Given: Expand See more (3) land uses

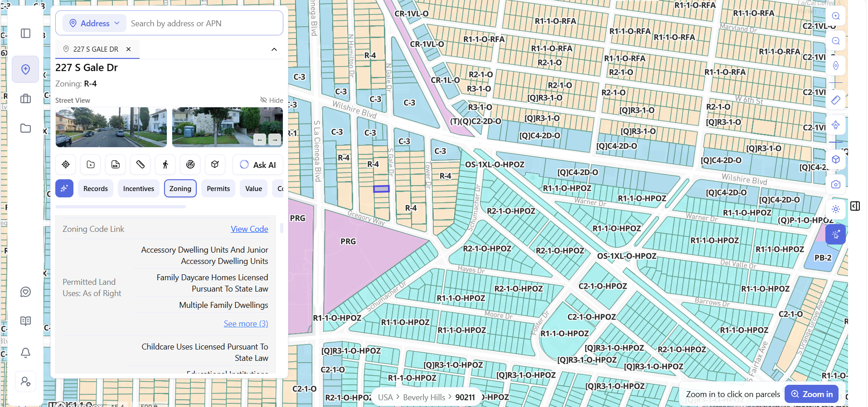Looking at the screenshot, I should click(246, 324).
